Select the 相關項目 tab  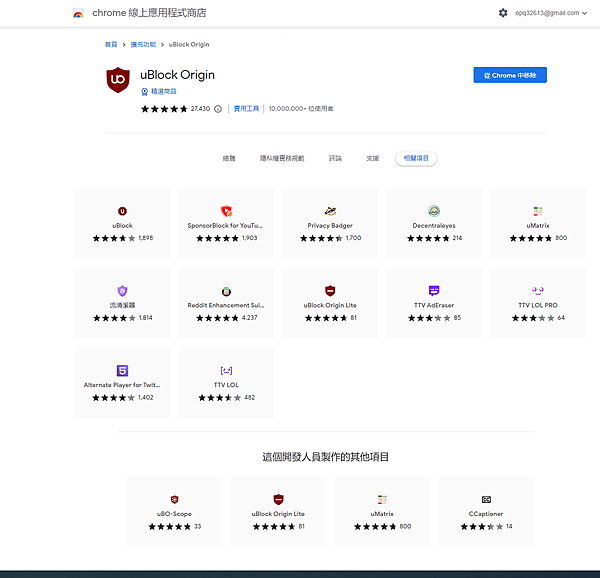click(416, 158)
